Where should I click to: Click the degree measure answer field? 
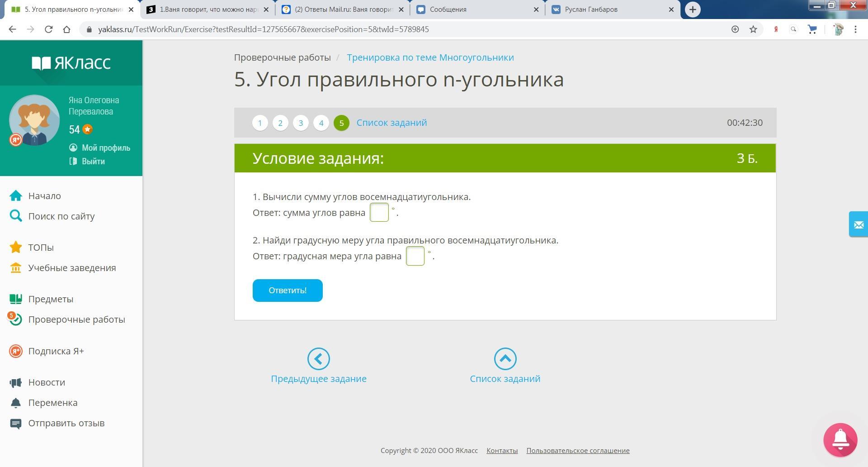(415, 256)
